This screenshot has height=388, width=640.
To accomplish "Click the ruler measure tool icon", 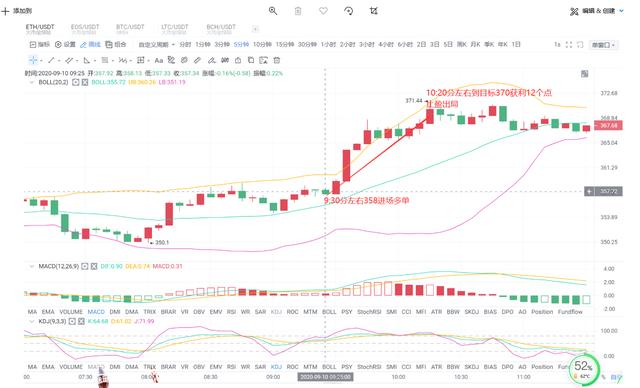I will 197,60.
